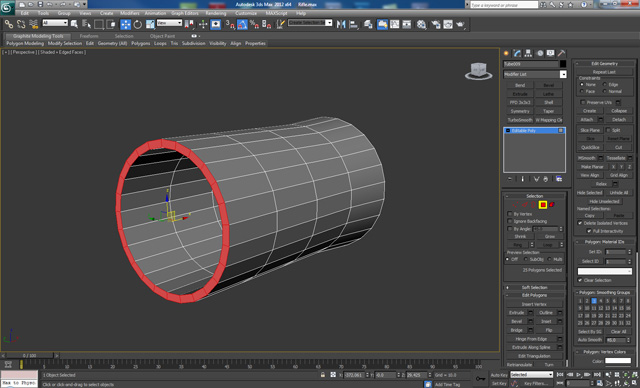Open the Material Editor icon
Image resolution: width=640 pixels, height=388 pixels.
coord(422,24)
